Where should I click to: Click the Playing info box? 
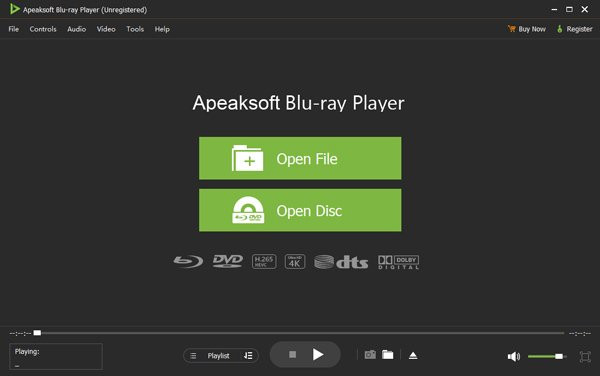(56, 356)
